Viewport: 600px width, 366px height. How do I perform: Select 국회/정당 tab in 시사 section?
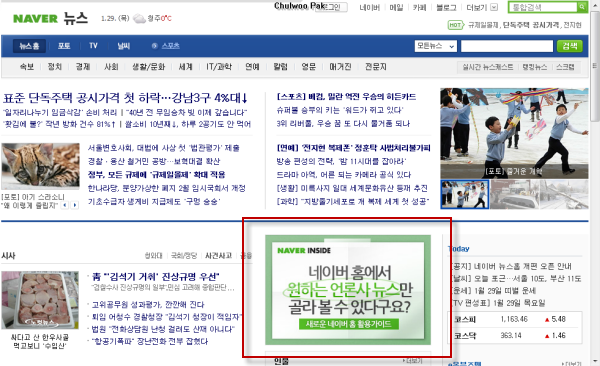pyautogui.click(x=184, y=256)
